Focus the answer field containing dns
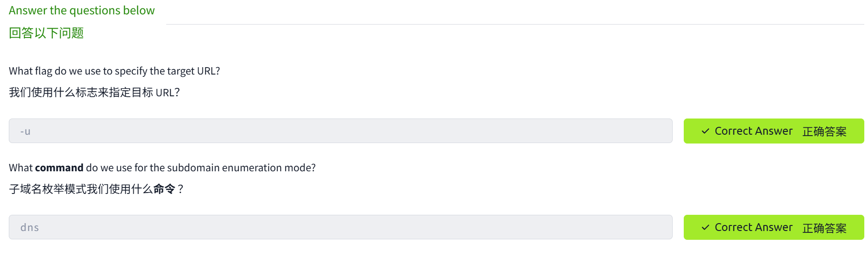 click(340, 227)
